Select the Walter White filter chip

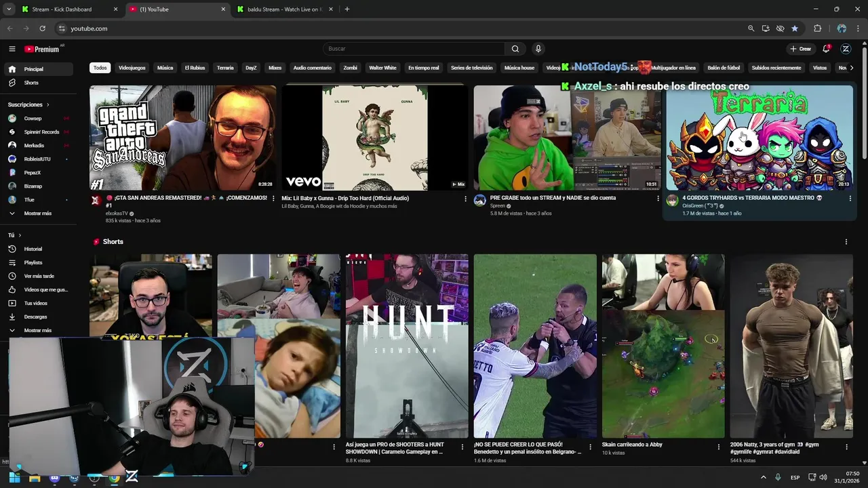(382, 68)
